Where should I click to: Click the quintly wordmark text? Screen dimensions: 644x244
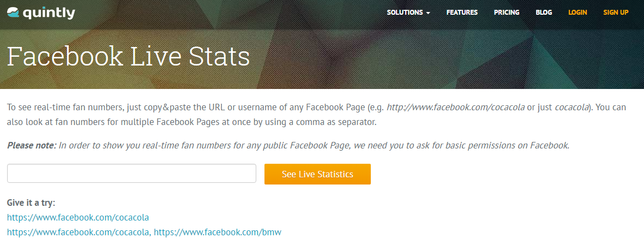coord(49,13)
